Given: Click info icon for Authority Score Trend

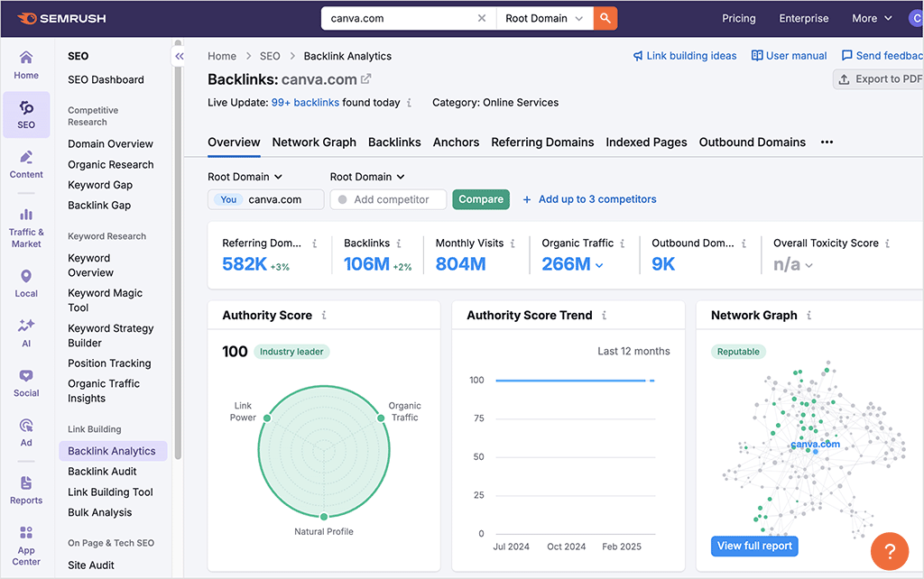Looking at the screenshot, I should pyautogui.click(x=604, y=315).
